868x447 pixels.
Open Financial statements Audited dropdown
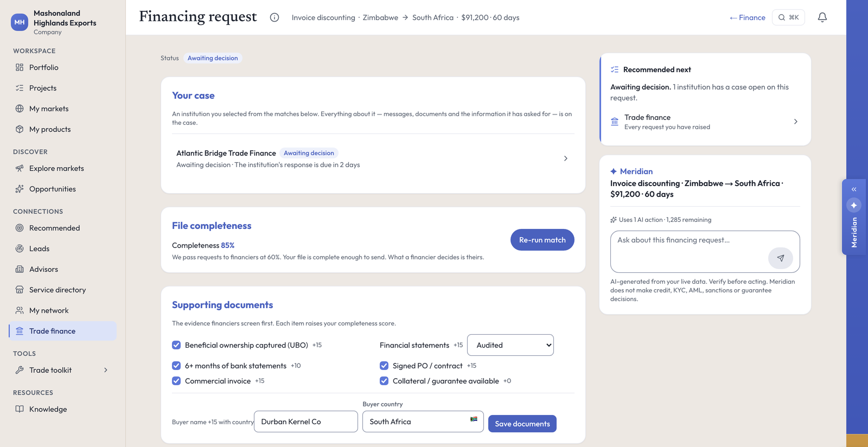510,345
